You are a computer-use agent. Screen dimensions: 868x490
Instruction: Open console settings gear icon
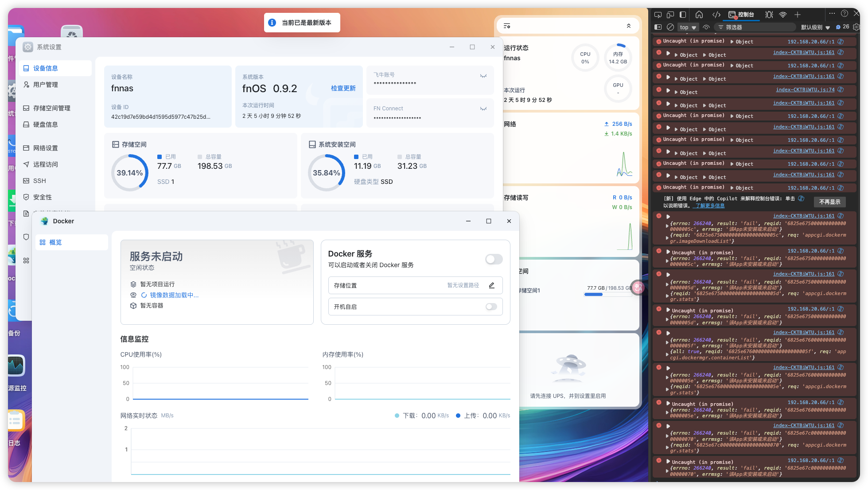tap(856, 27)
